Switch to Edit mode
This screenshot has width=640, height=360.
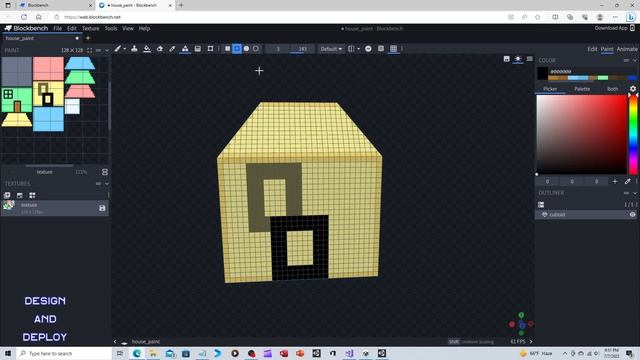click(592, 49)
